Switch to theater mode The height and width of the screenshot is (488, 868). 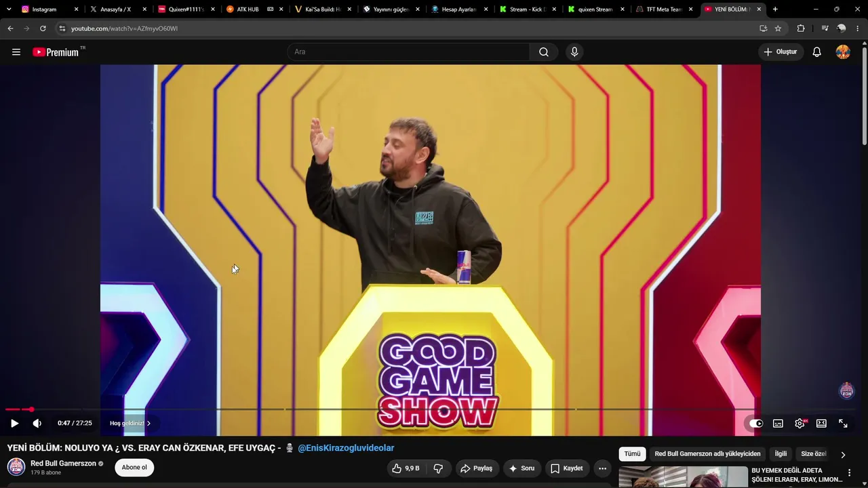[x=821, y=424]
